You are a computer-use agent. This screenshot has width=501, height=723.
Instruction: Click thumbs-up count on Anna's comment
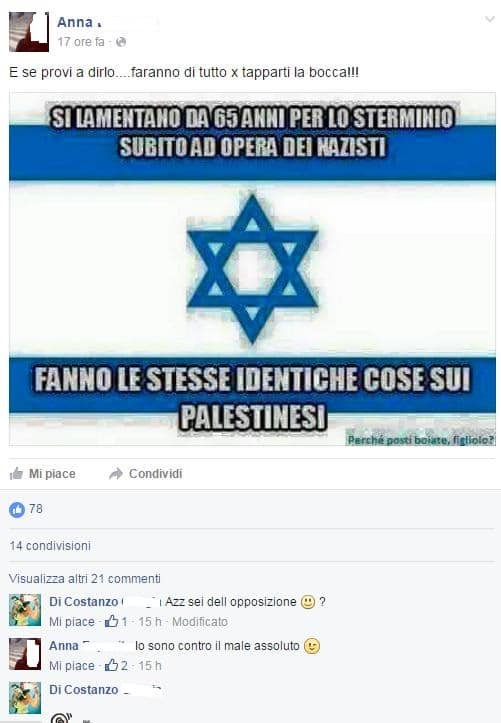coord(116,665)
